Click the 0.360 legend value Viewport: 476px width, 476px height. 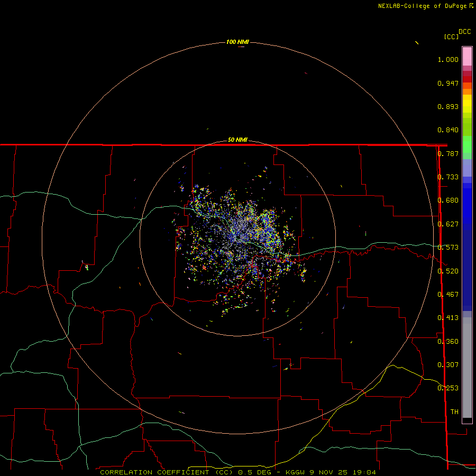448,342
